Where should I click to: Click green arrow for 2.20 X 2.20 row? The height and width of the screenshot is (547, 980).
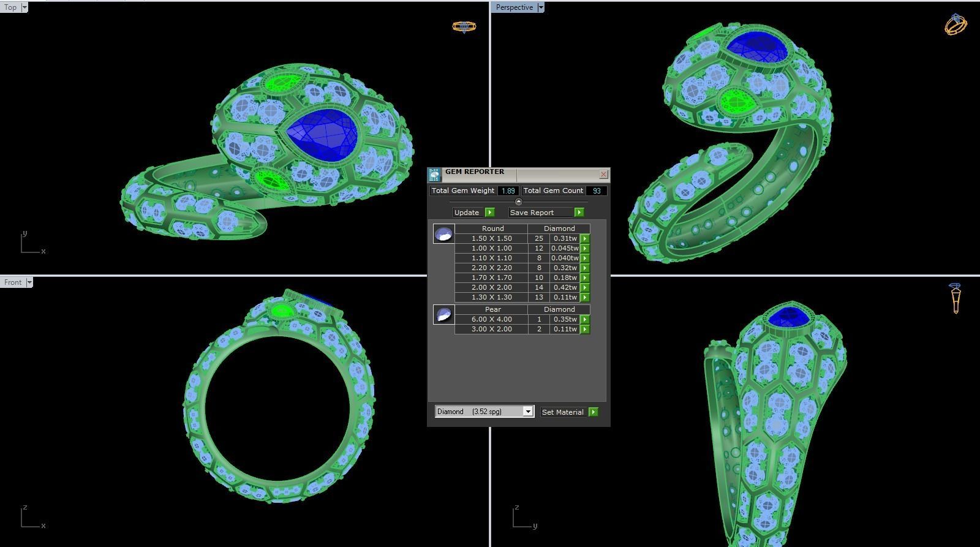tap(585, 268)
